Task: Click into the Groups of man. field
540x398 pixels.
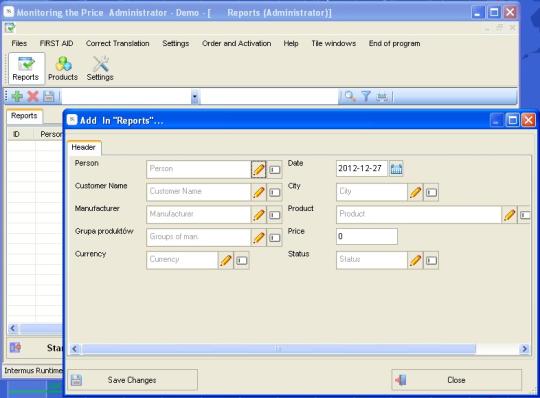Action: [x=199, y=238]
